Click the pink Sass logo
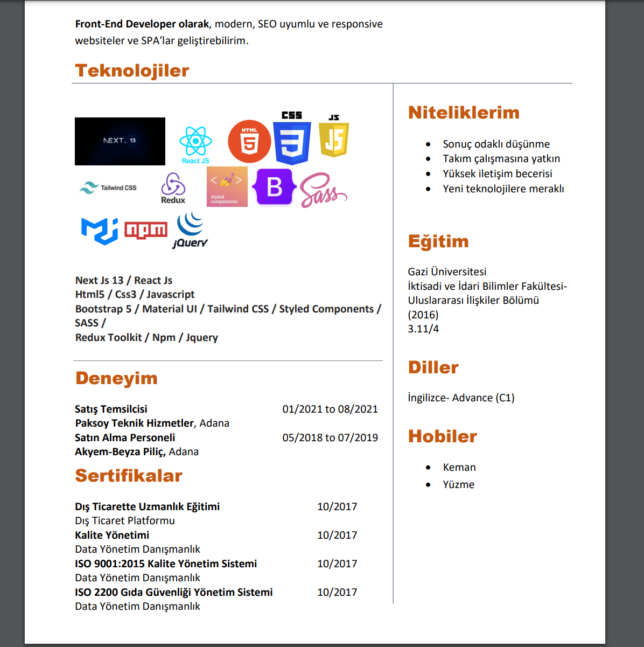644x647 pixels. tap(323, 191)
